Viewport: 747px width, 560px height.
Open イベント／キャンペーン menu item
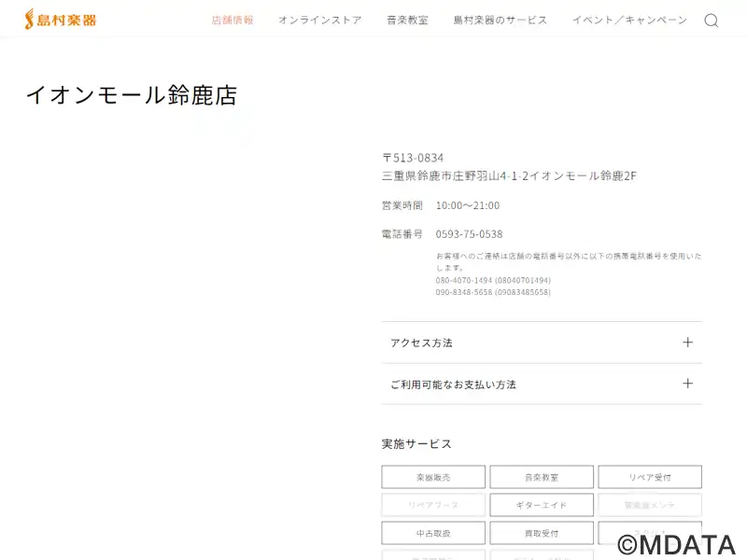coord(629,20)
